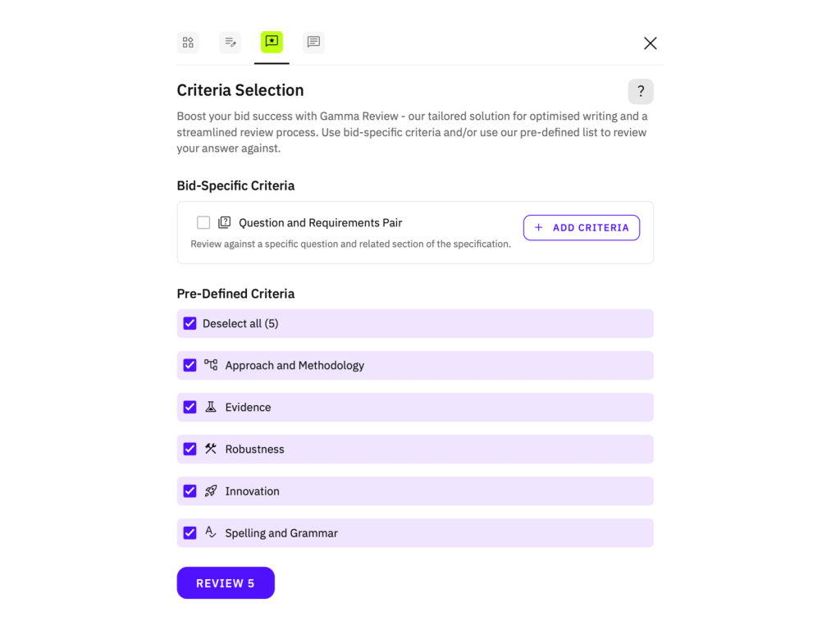Click the rocket icon next to Innovation
840x630 pixels.
pyautogui.click(x=210, y=491)
